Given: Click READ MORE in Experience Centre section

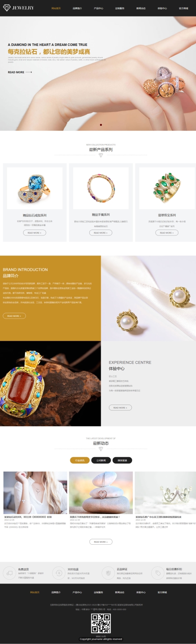Looking at the screenshot, I should (120, 408).
